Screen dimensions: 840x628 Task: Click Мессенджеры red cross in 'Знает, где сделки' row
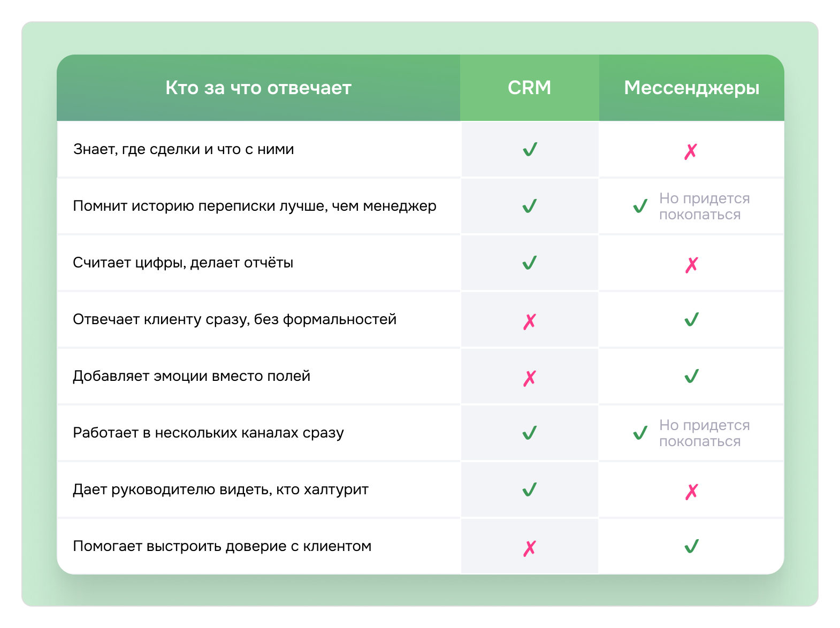click(x=691, y=151)
